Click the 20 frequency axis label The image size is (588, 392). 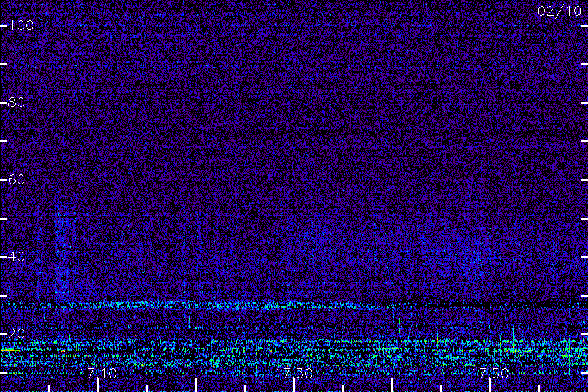tap(16, 334)
